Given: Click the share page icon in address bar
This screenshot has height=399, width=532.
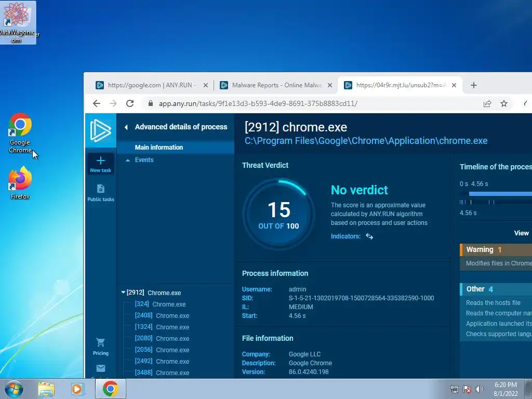Looking at the screenshot, I should click(x=487, y=103).
